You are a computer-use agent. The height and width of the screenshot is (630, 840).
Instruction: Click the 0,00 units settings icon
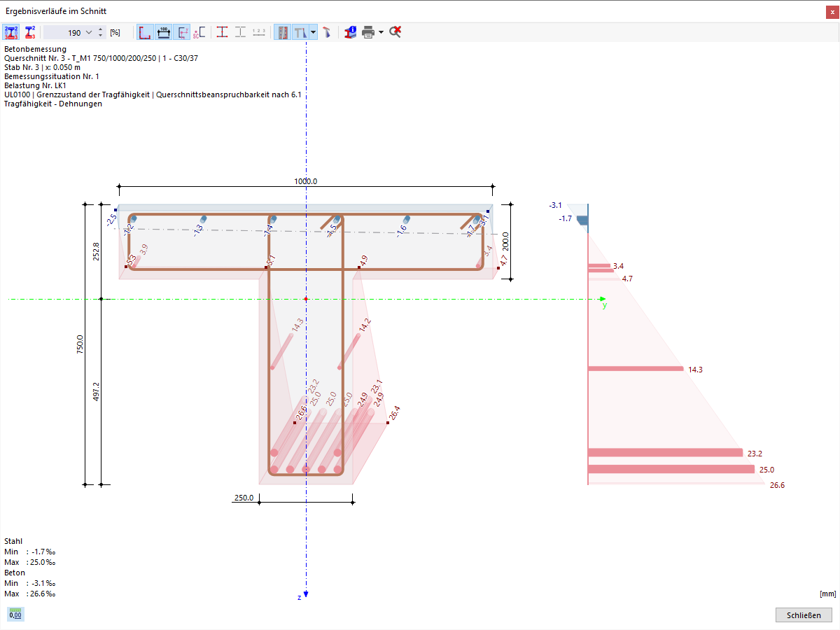click(x=15, y=615)
